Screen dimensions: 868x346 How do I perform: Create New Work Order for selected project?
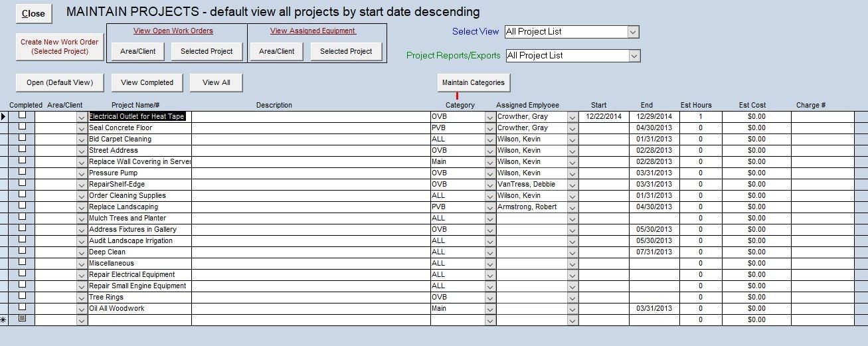point(59,46)
